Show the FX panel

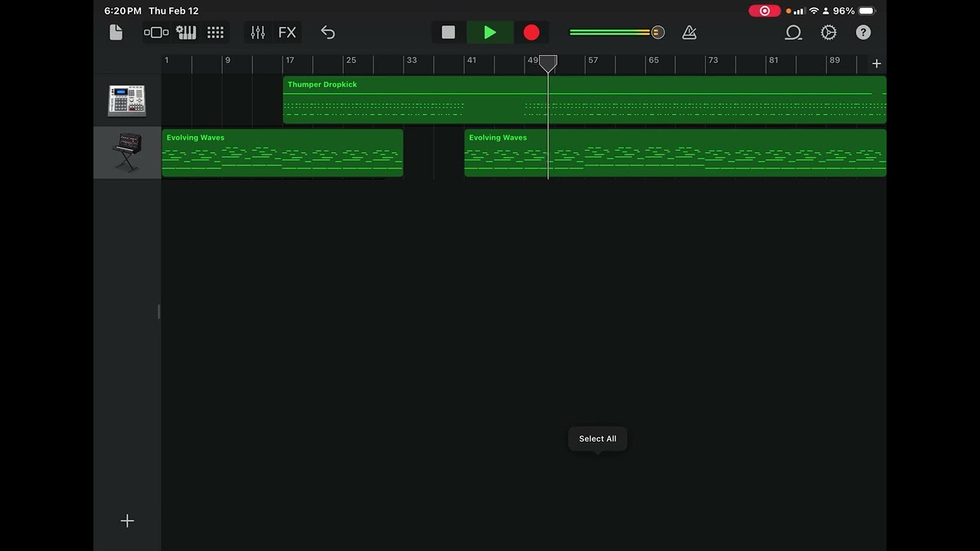[287, 32]
